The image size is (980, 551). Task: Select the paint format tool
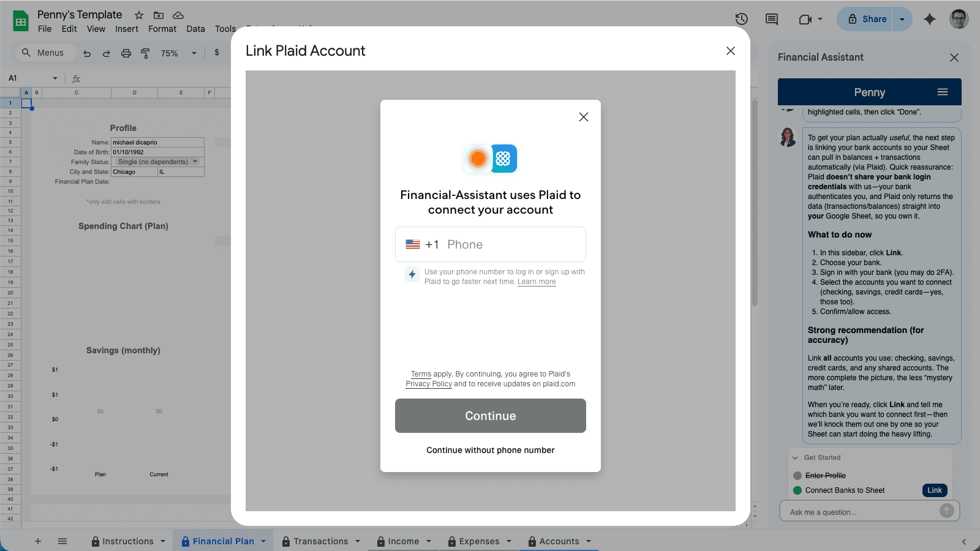[x=145, y=53]
